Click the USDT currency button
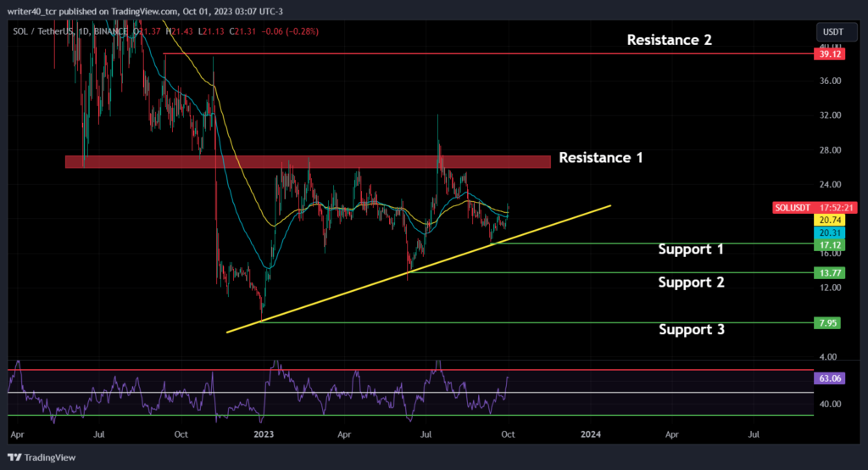Screen dimensions: 868x470 coord(836,31)
